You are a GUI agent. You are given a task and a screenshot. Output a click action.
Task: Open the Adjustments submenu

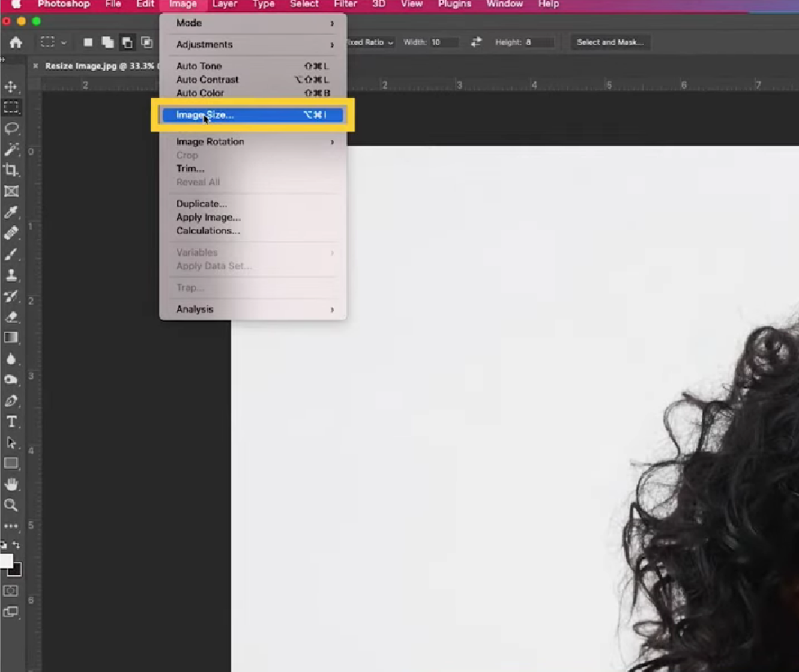tap(204, 45)
